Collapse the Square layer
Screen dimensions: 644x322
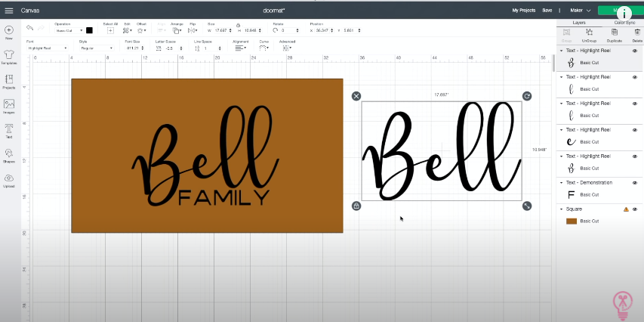pyautogui.click(x=562, y=209)
